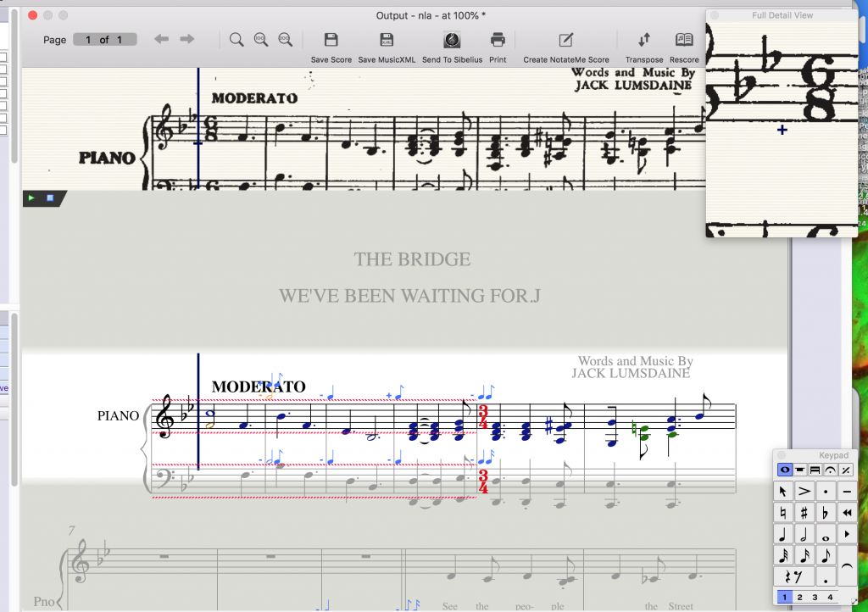Select 32nd note in Keypad
Viewport: 868px width, 612px height.
(782, 555)
